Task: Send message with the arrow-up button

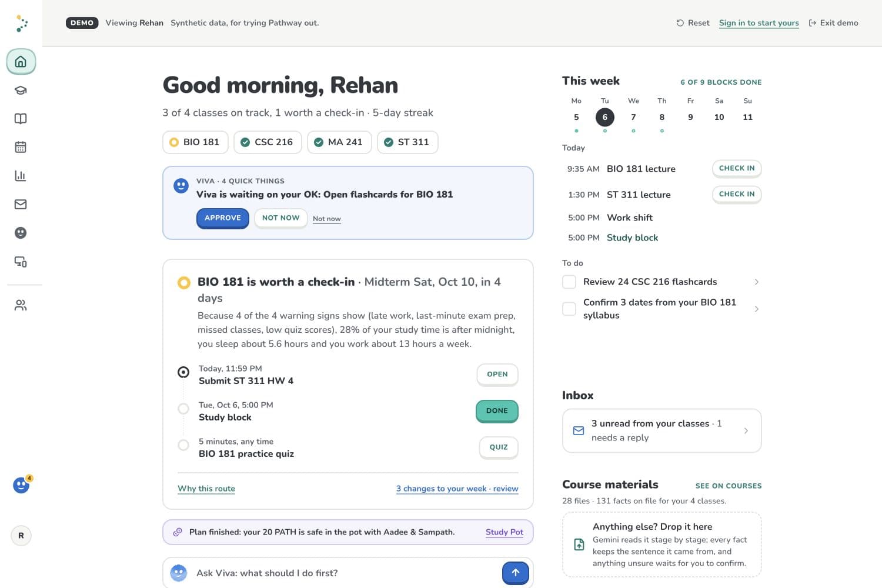Action: pyautogui.click(x=516, y=573)
